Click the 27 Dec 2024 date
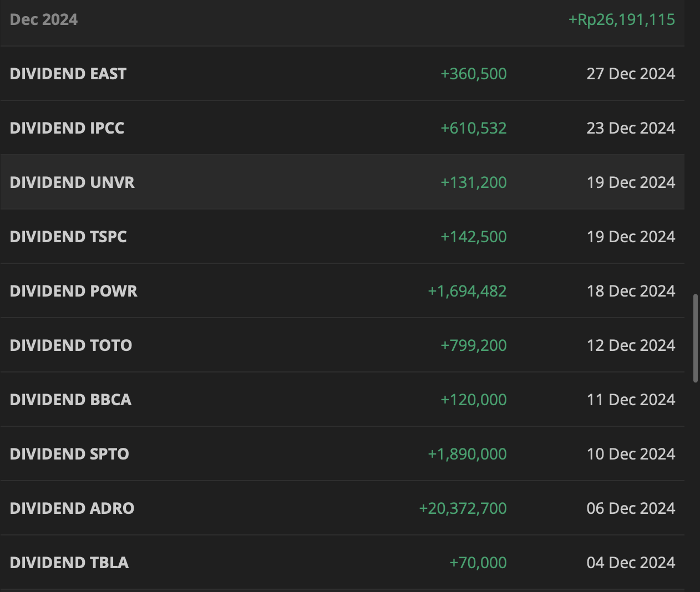This screenshot has width=700, height=592. [631, 74]
